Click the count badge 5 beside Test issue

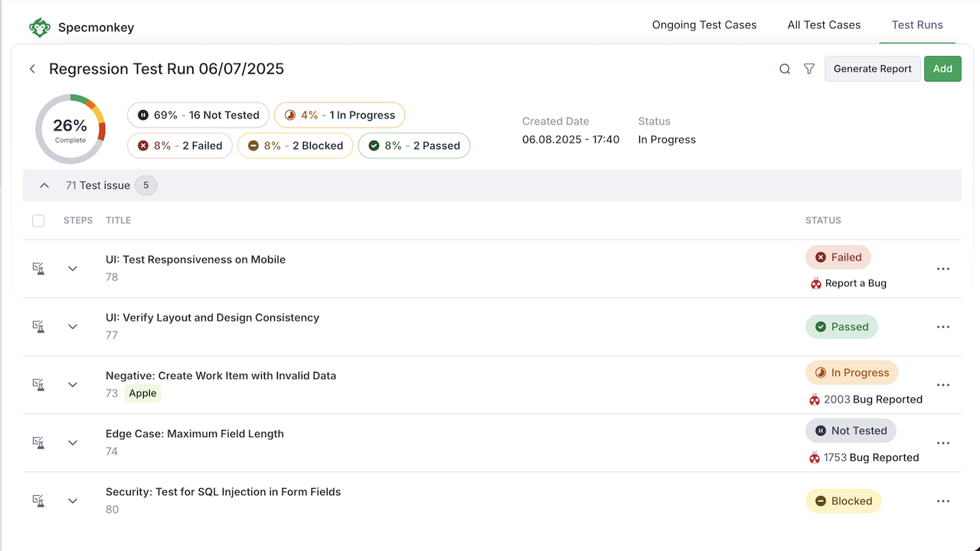pyautogui.click(x=145, y=185)
